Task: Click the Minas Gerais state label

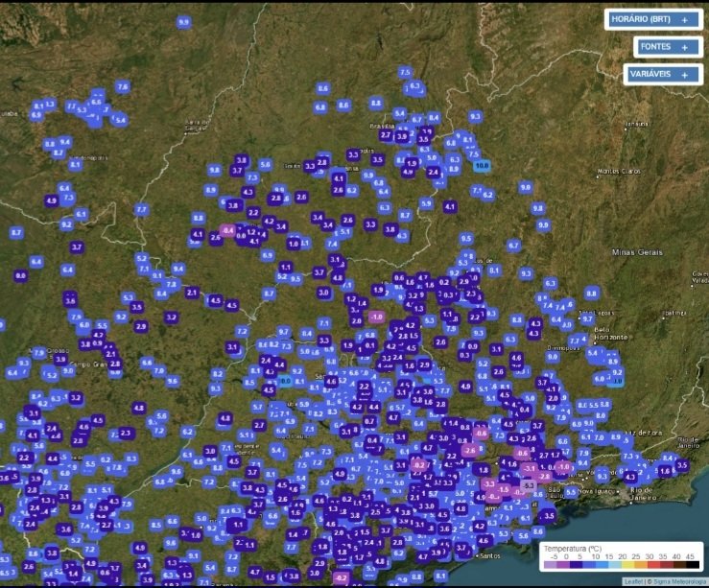Action: (637, 251)
